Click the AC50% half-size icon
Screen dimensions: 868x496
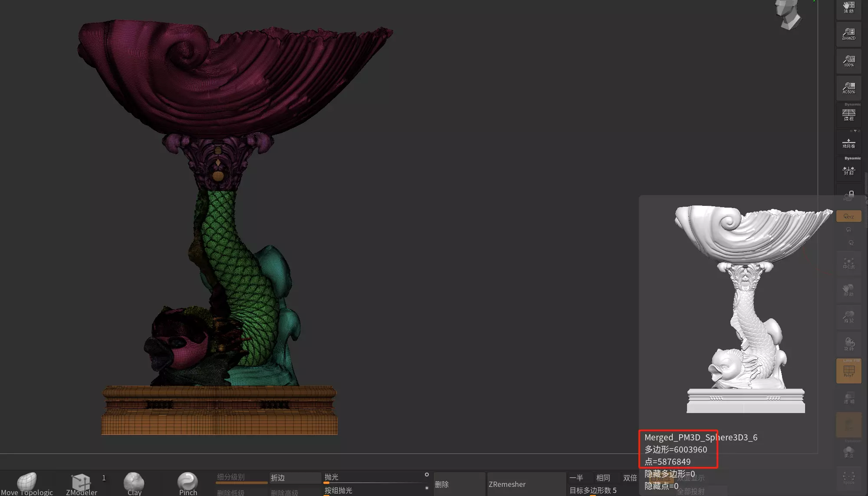coord(848,88)
